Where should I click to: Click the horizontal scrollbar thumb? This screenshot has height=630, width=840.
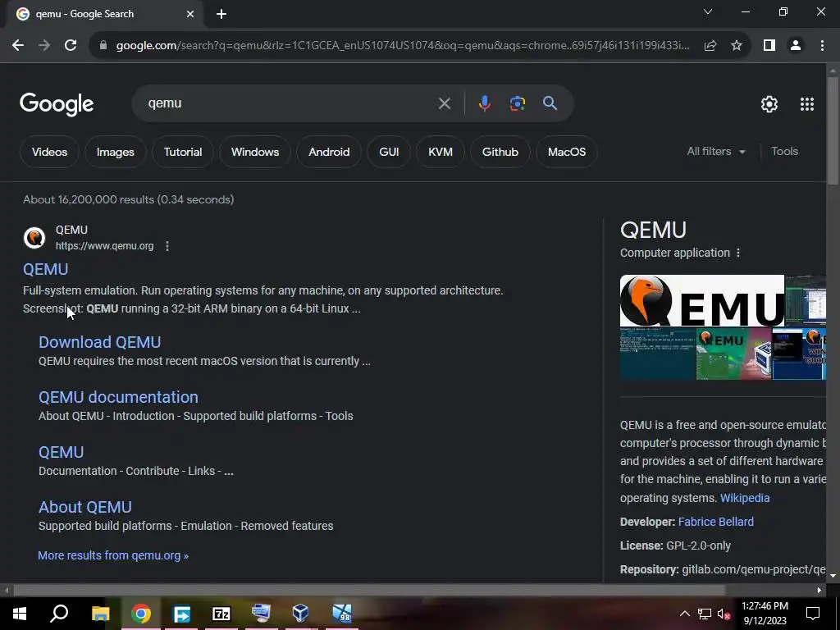(x=369, y=591)
